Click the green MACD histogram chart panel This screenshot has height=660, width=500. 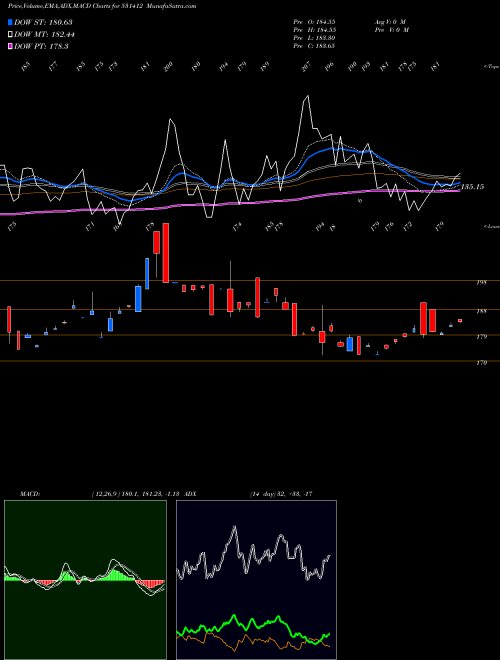pyautogui.click(x=85, y=580)
